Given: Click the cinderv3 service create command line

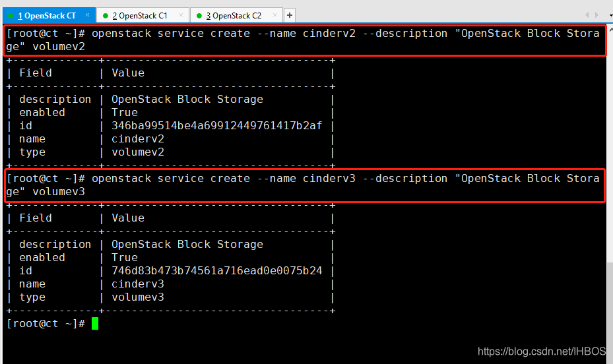Looking at the screenshot, I should click(305, 185).
